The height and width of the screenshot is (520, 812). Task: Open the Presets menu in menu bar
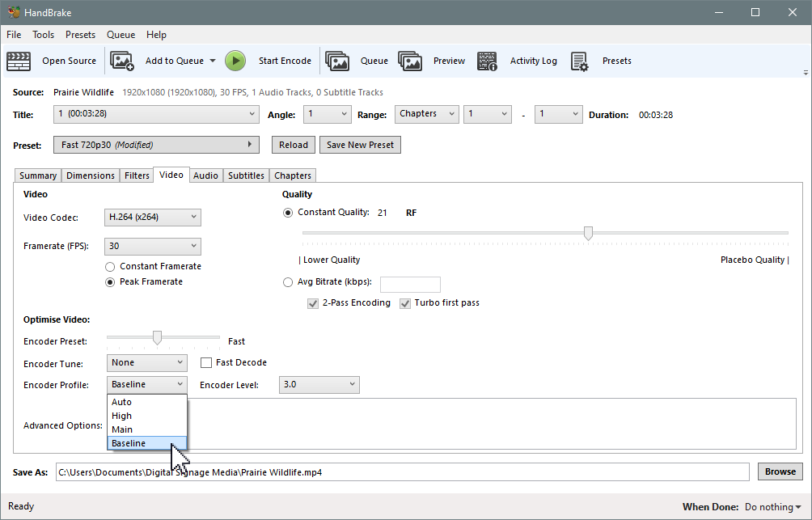coord(80,35)
